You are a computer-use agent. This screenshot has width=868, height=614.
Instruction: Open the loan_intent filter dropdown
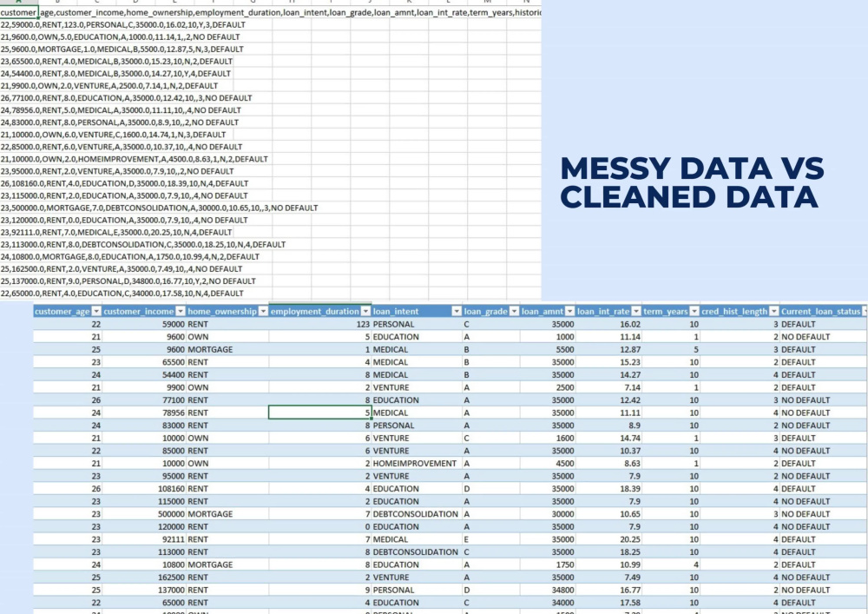[x=457, y=311]
